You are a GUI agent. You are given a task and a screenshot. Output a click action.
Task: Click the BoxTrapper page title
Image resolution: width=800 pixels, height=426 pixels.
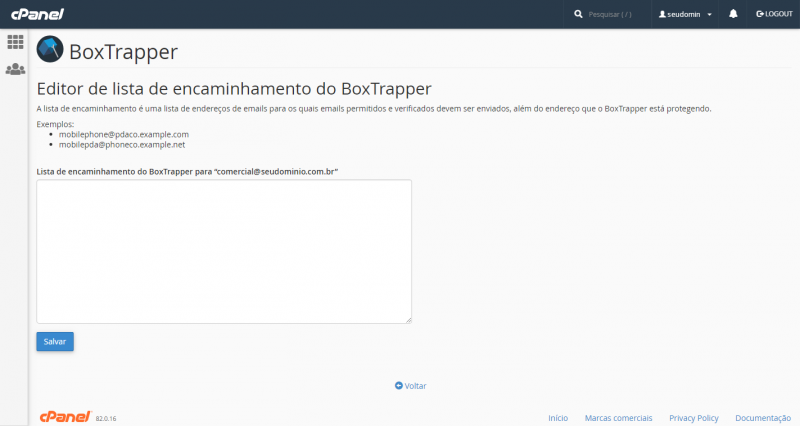(x=123, y=52)
